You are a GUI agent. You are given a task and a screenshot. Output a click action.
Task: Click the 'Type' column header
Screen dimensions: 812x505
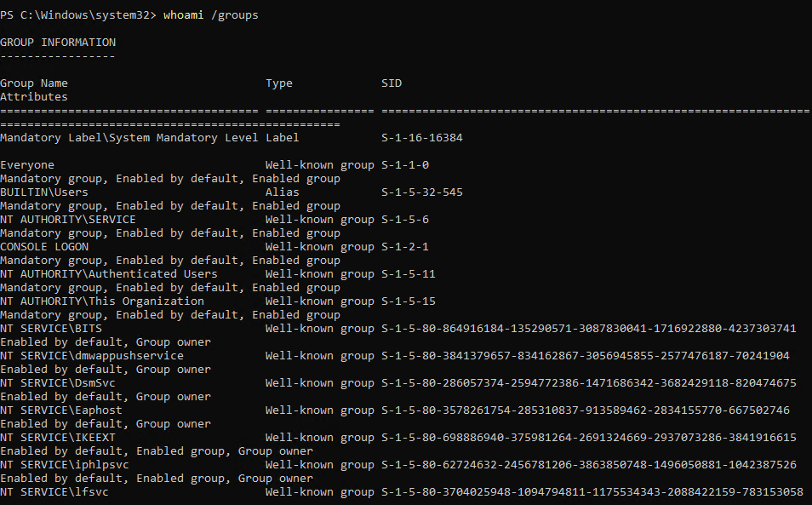278,83
